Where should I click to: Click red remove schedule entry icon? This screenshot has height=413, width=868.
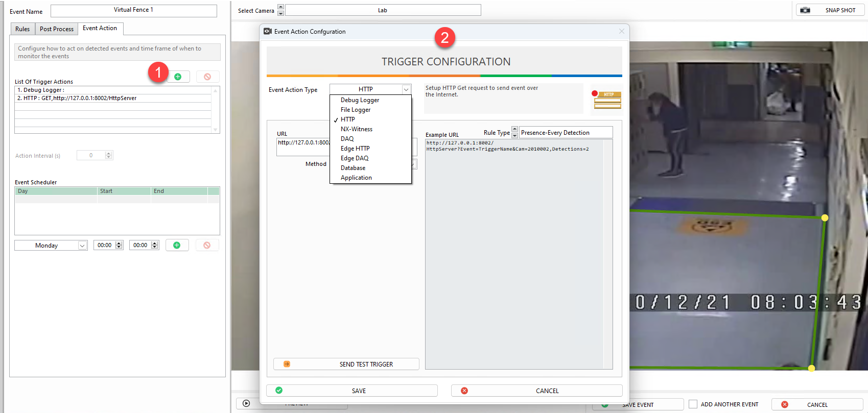click(x=207, y=245)
